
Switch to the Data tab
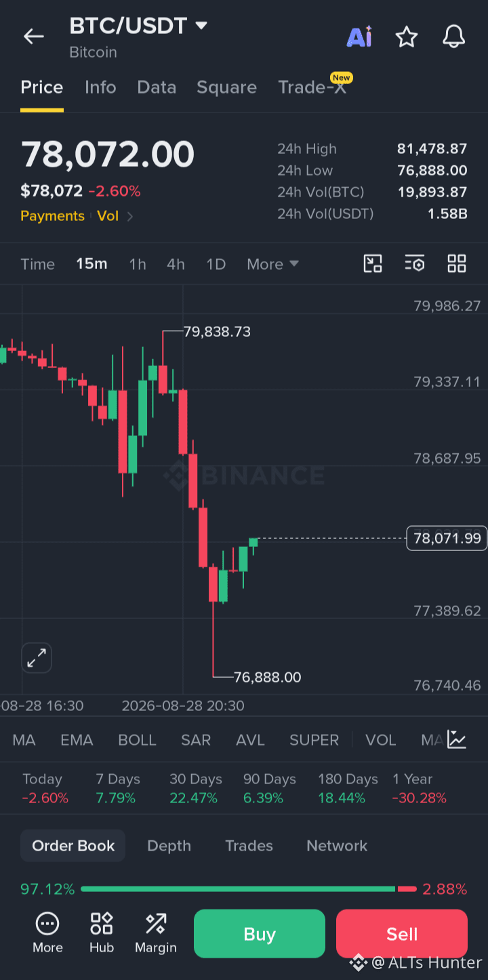tap(157, 87)
